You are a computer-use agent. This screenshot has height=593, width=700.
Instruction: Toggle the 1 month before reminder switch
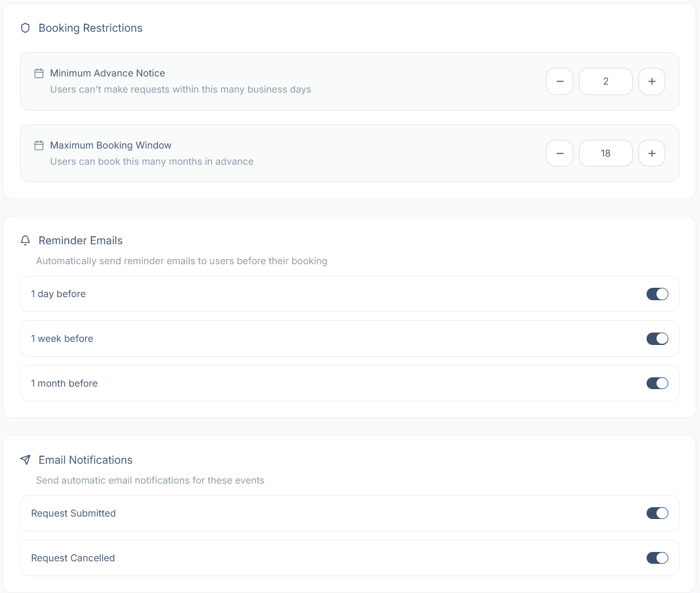pyautogui.click(x=657, y=384)
